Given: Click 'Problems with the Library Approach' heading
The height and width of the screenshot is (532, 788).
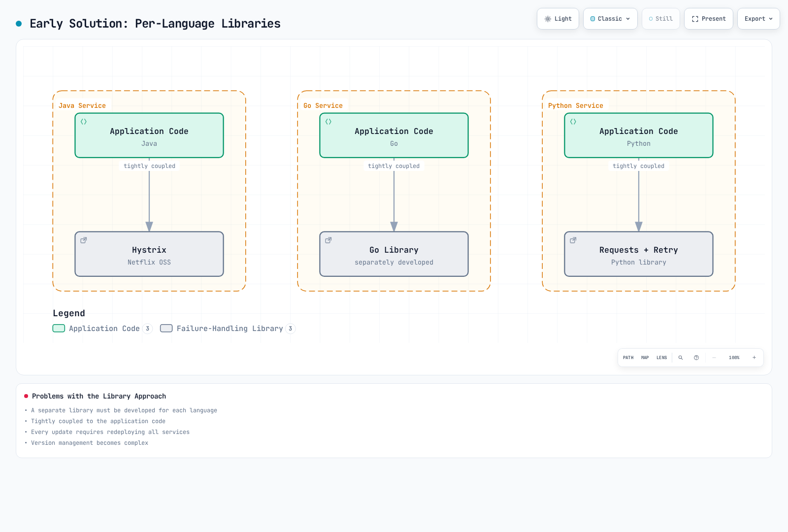Looking at the screenshot, I should 99,396.
